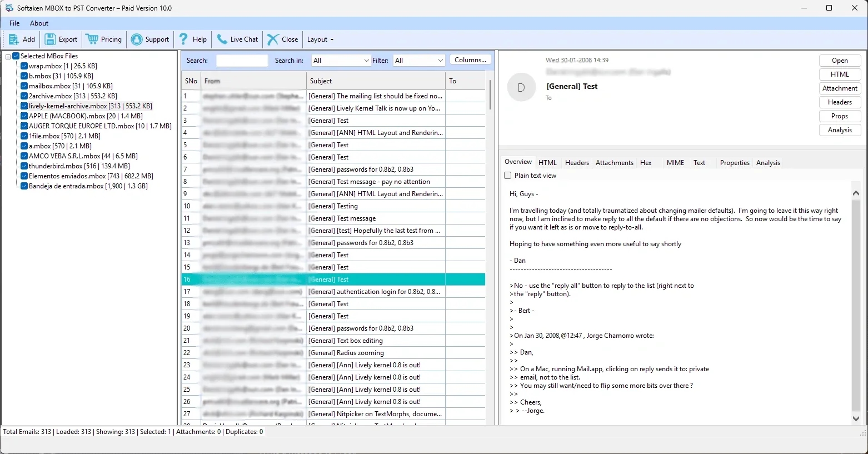This screenshot has height=454, width=868.
Task: Switch to the Properties tab
Action: coord(735,163)
